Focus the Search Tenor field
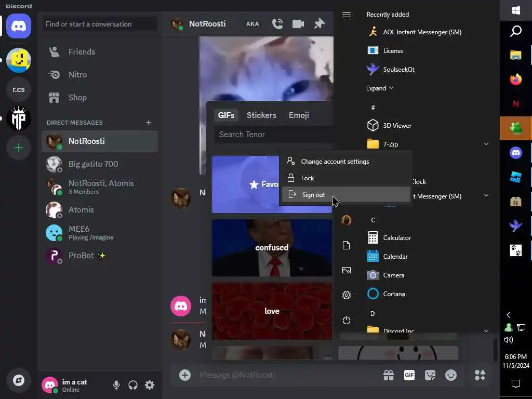 [x=274, y=135]
